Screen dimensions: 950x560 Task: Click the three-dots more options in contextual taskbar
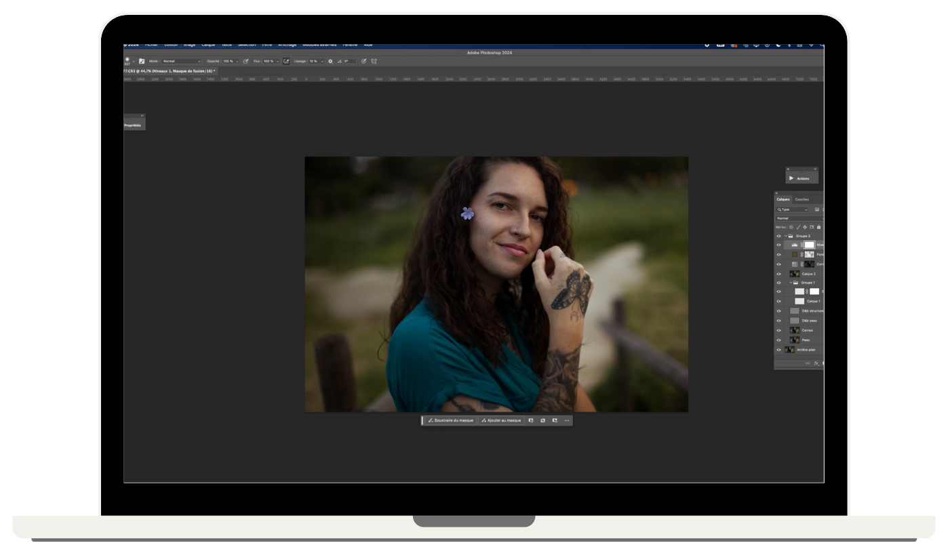pyautogui.click(x=567, y=420)
